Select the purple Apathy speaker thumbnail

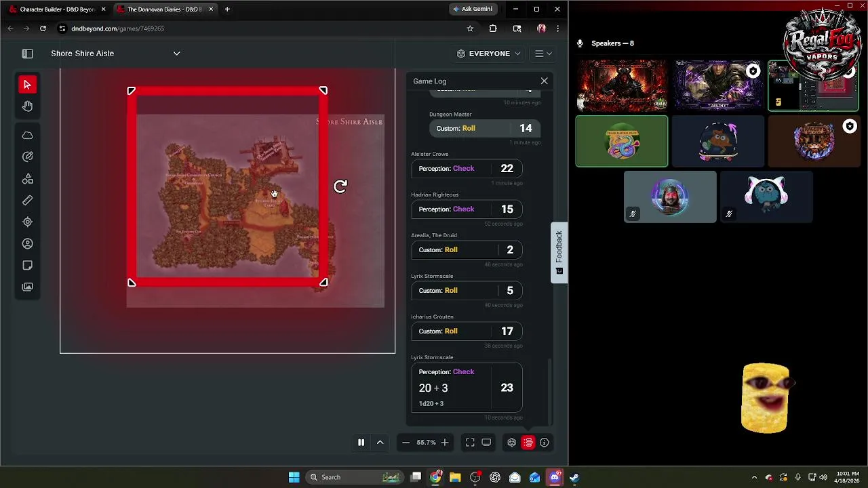coord(718,85)
